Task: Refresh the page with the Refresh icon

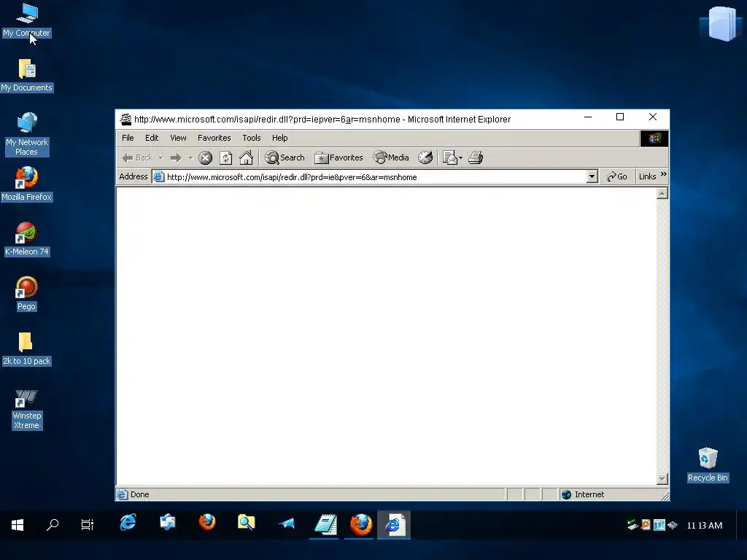Action: click(x=226, y=157)
